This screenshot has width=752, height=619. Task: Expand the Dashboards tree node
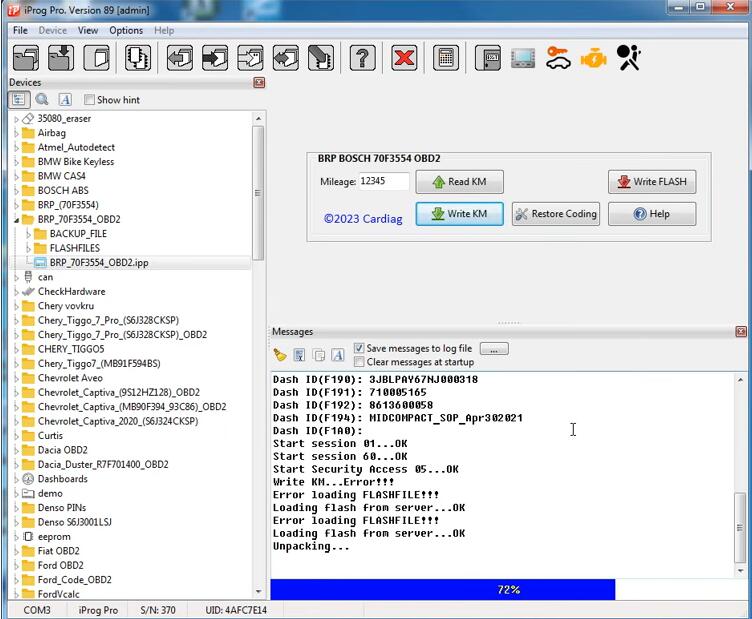coord(16,479)
